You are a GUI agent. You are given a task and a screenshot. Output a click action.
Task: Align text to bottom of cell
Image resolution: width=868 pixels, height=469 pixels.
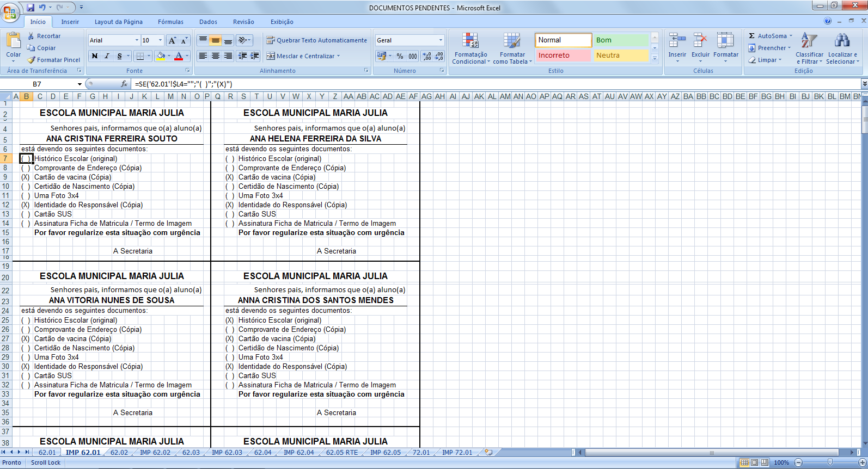pyautogui.click(x=228, y=40)
